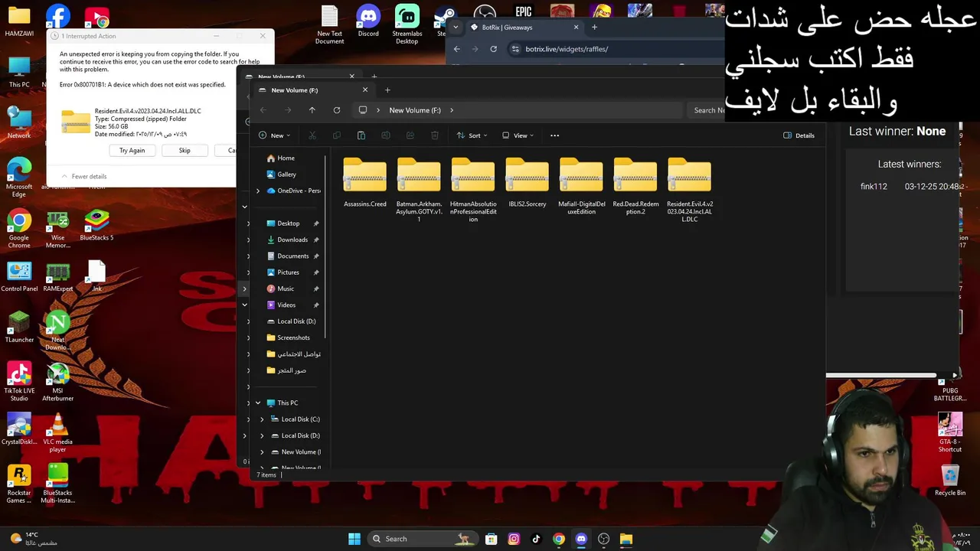Screen dimensions: 980x551
Task: Open the View dropdown in Explorer
Action: (518, 135)
